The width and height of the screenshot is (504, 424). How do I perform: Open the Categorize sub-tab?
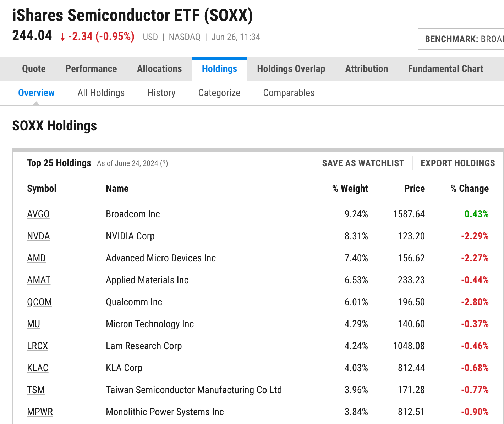point(219,93)
